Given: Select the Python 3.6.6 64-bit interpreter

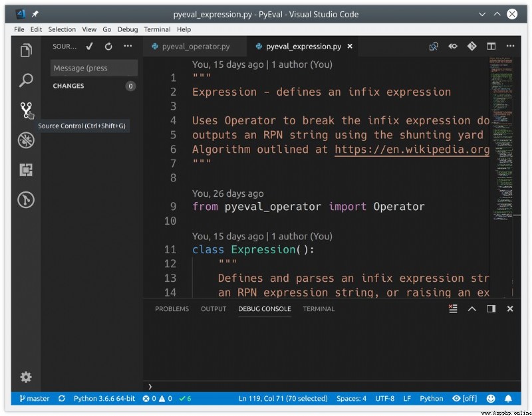Looking at the screenshot, I should (x=104, y=399).
